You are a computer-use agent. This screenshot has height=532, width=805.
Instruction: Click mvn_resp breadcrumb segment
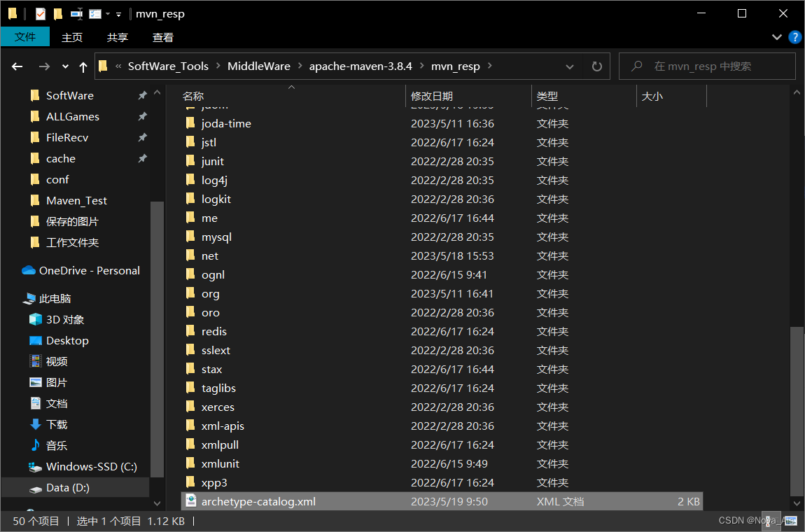click(x=456, y=66)
